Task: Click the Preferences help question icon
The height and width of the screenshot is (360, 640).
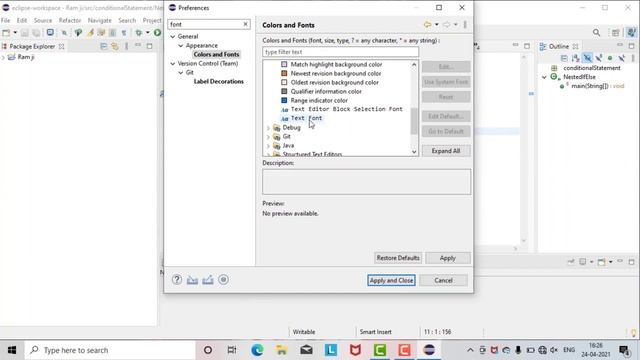Action: [177, 280]
